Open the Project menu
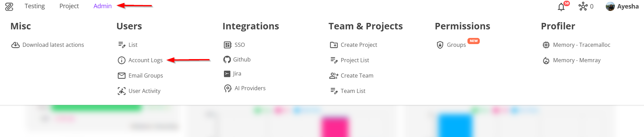 pos(69,6)
